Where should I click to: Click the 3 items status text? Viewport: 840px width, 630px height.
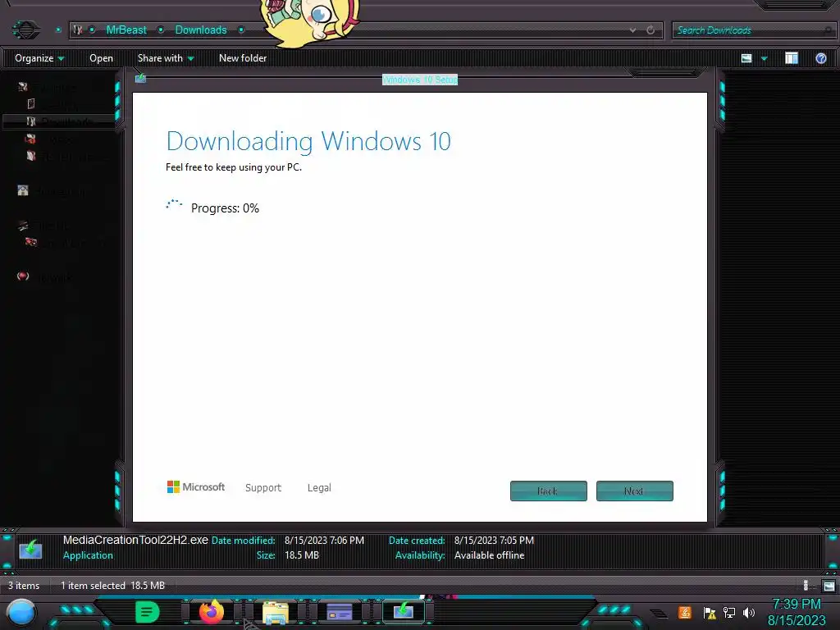click(24, 586)
